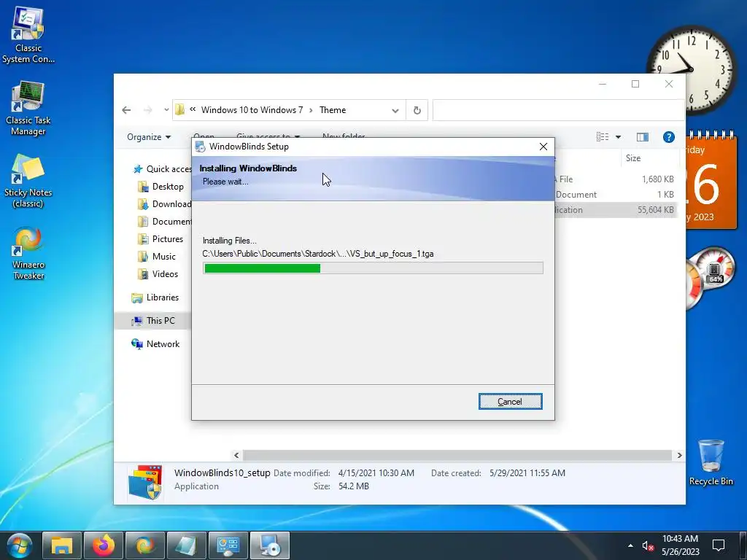The width and height of the screenshot is (747, 560).
Task: Open Videos in the navigation pane
Action: click(x=158, y=274)
